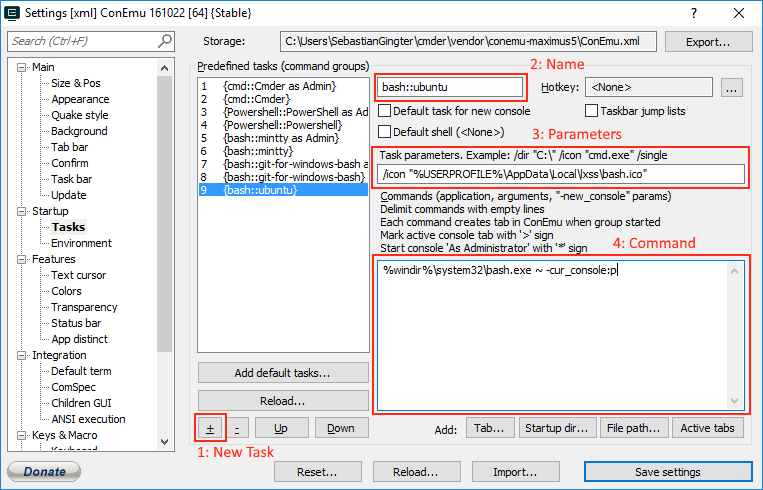
Task: Open the Tab... add dropdown button
Action: pyautogui.click(x=489, y=428)
